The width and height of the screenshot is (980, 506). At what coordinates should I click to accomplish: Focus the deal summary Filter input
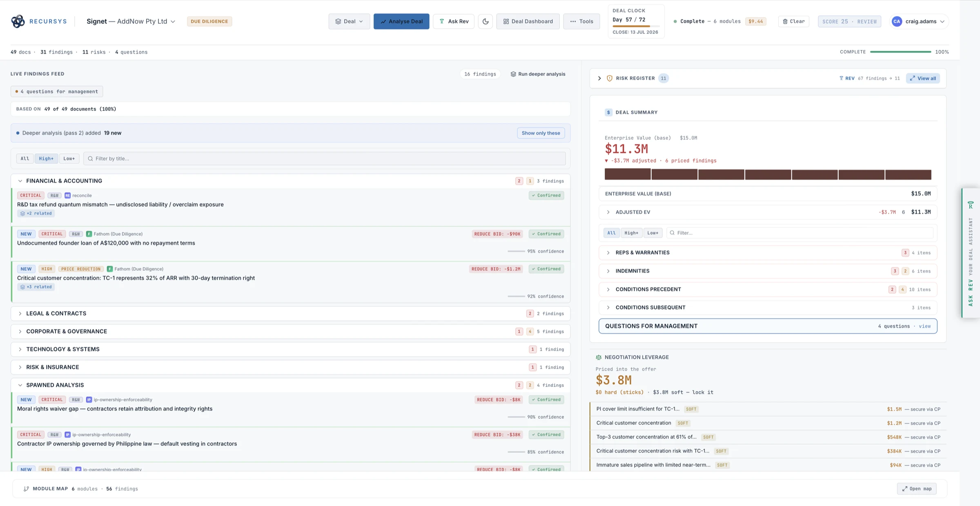click(x=800, y=233)
